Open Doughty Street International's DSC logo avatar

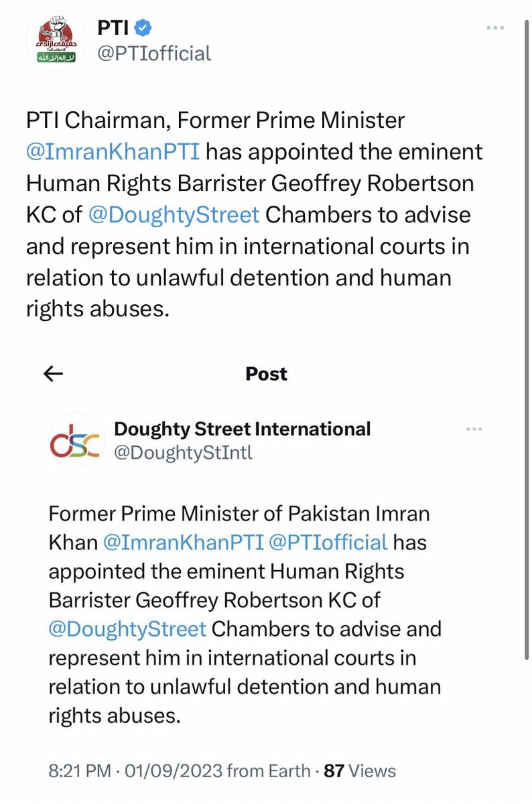[x=74, y=441]
